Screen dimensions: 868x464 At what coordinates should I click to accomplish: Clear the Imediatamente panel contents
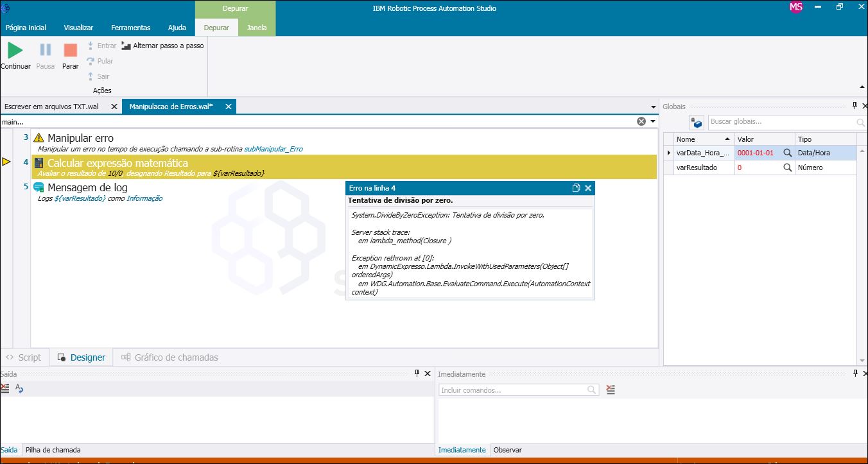tap(611, 390)
